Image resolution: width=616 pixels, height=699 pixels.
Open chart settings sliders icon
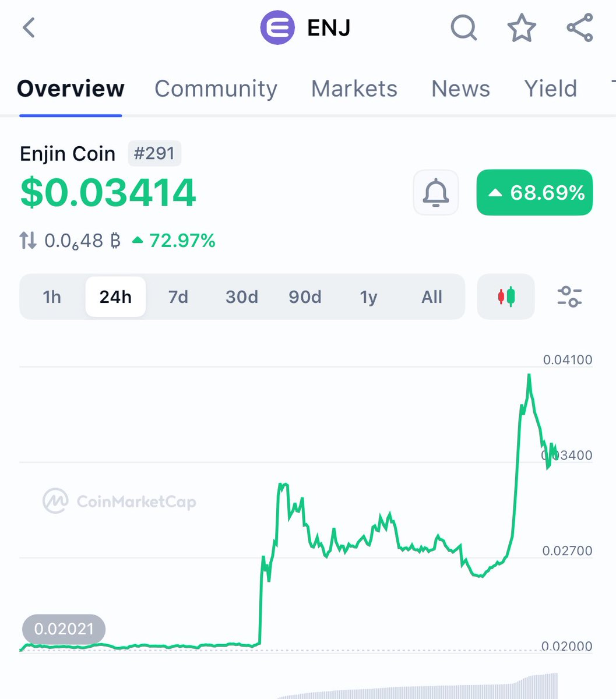569,296
